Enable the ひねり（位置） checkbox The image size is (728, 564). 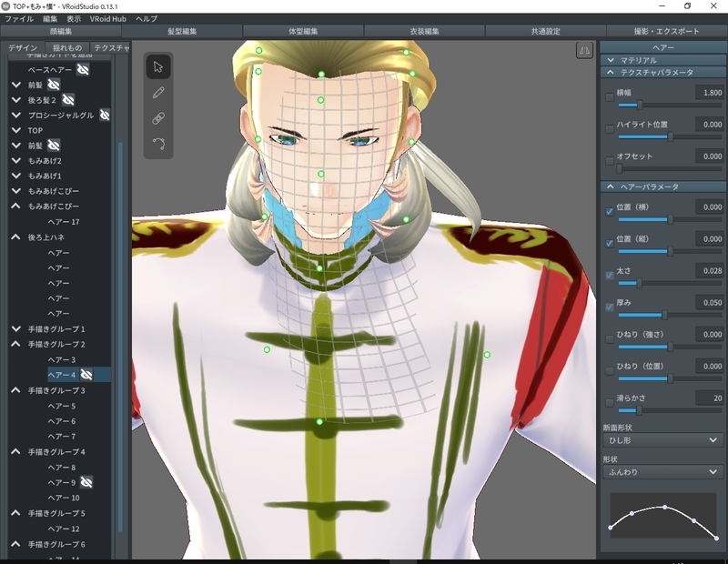[x=610, y=371]
